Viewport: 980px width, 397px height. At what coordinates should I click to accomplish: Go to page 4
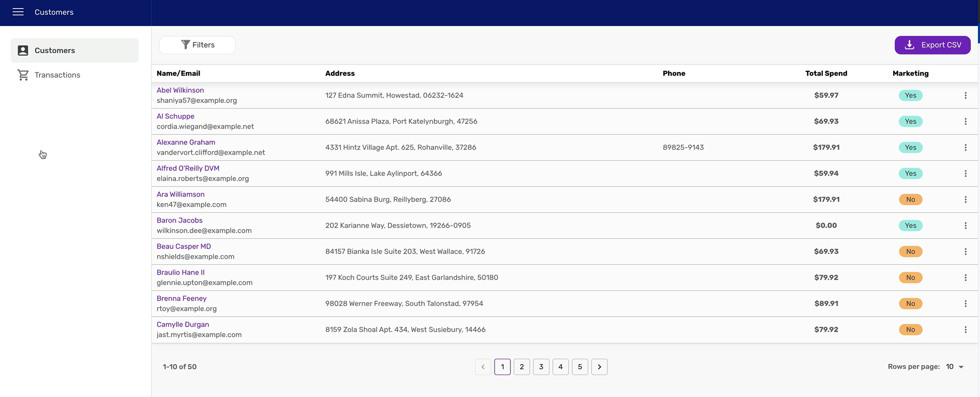point(560,367)
